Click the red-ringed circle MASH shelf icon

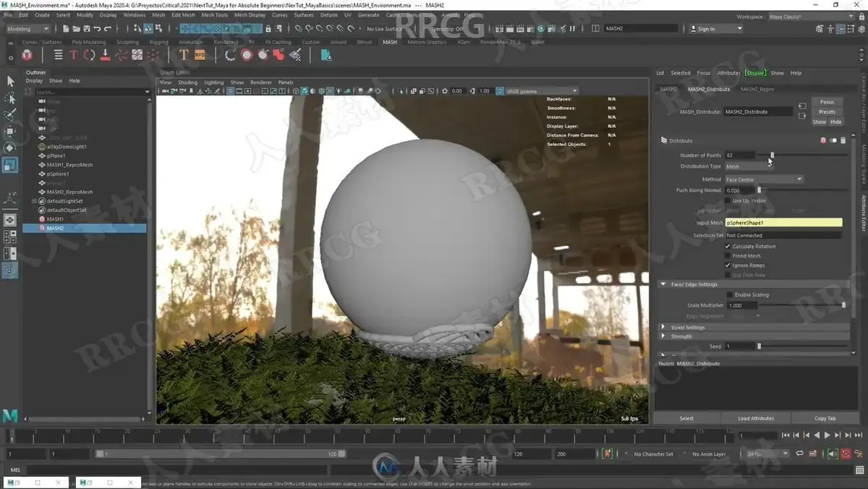pos(247,55)
